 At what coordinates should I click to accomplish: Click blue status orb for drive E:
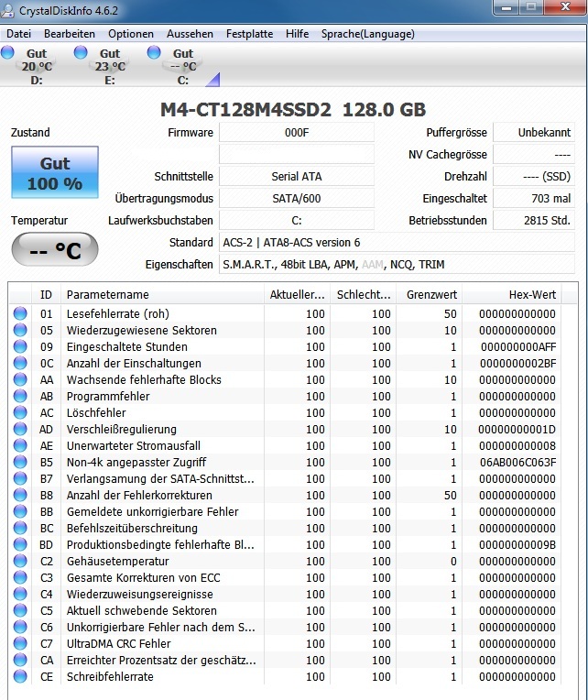pos(81,52)
